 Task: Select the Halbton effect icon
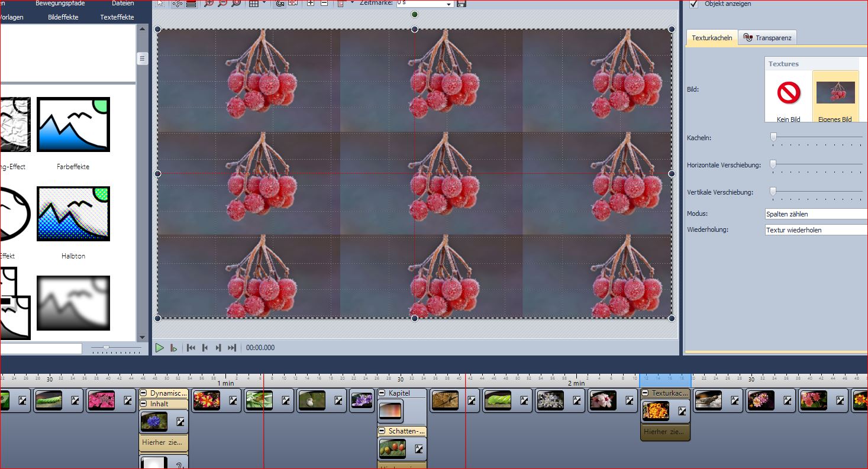pyautogui.click(x=73, y=214)
